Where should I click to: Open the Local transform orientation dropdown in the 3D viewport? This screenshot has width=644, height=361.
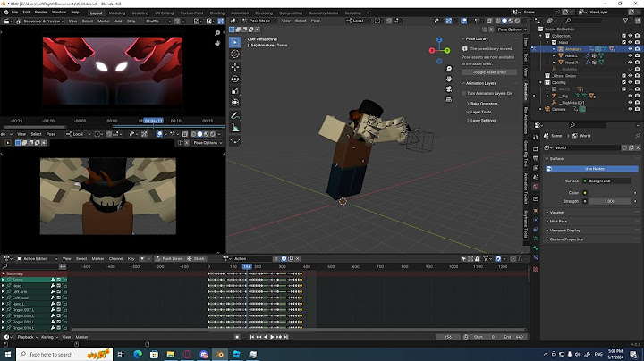tap(357, 21)
